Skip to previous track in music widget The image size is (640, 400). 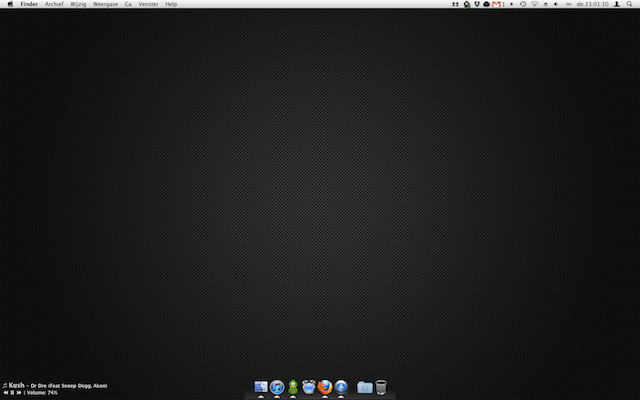coord(6,393)
